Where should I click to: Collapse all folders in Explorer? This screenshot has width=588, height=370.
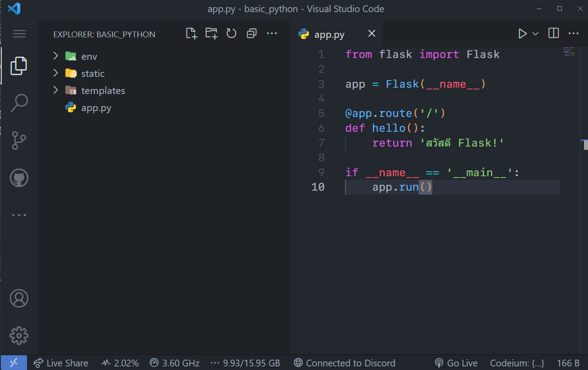(251, 34)
